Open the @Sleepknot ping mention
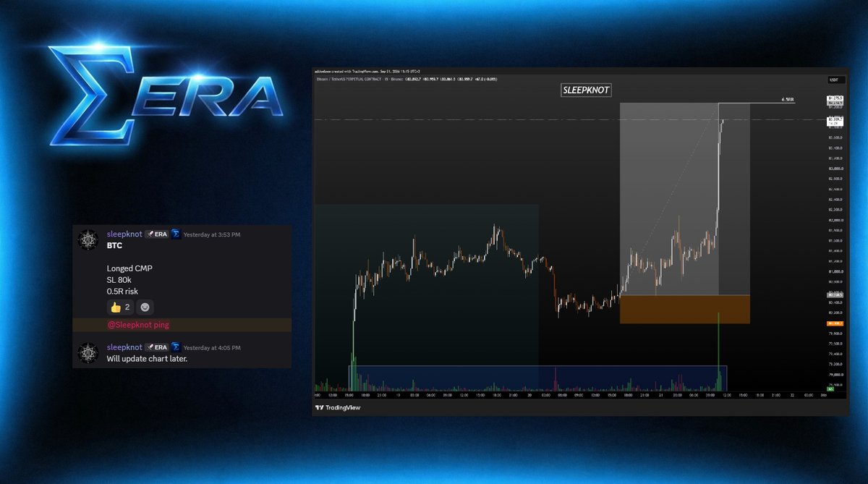Screen dimensions: 868x484 click(138, 325)
